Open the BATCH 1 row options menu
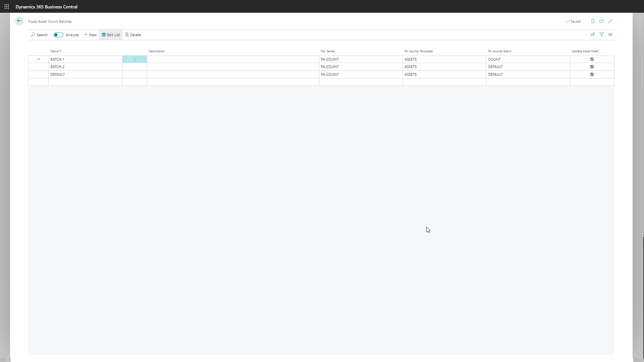Image resolution: width=644 pixels, height=362 pixels. (x=135, y=59)
